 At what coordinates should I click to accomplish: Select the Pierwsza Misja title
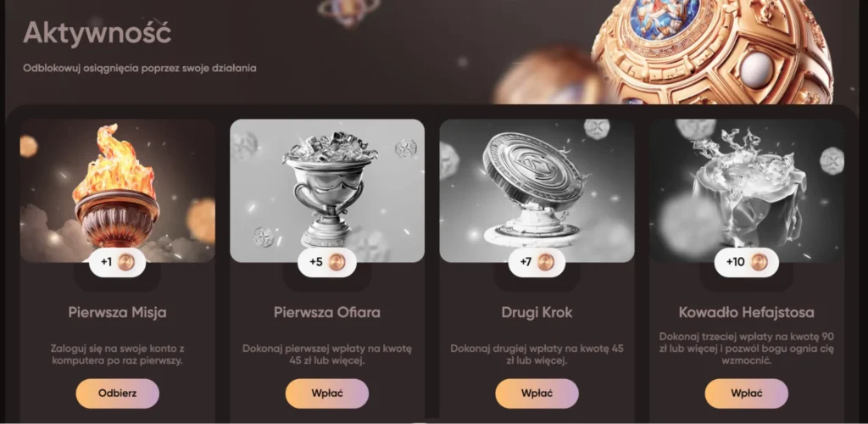click(117, 312)
